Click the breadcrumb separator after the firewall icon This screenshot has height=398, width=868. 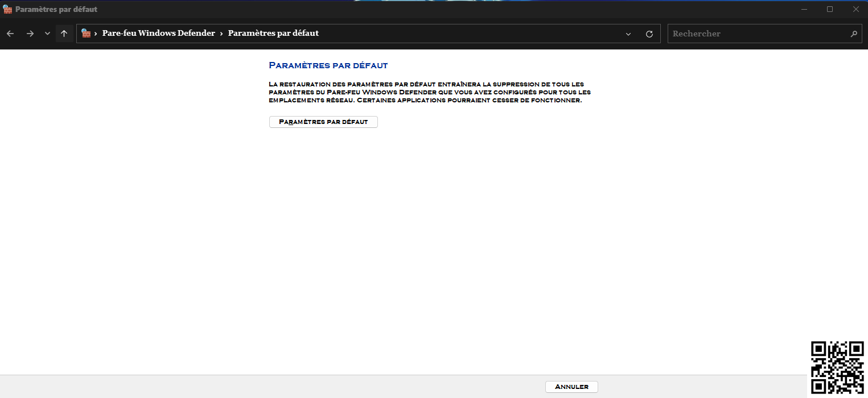[x=96, y=34]
